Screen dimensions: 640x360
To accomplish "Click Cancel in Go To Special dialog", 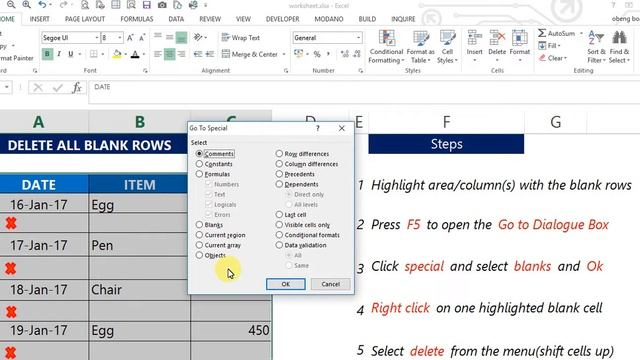I will [x=330, y=284].
